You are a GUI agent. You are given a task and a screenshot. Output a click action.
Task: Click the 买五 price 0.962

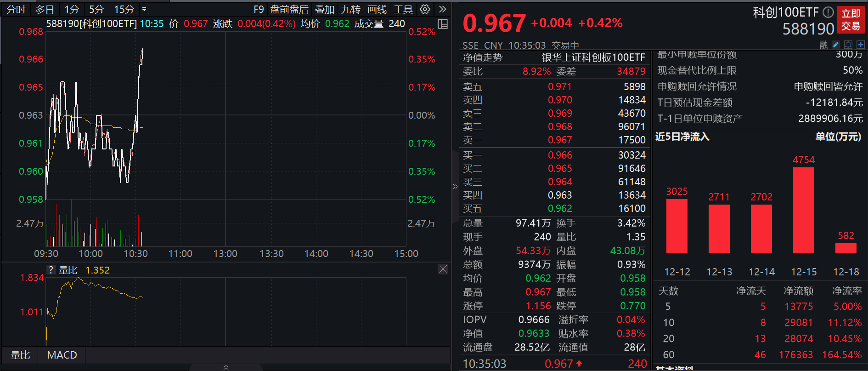tap(560, 208)
